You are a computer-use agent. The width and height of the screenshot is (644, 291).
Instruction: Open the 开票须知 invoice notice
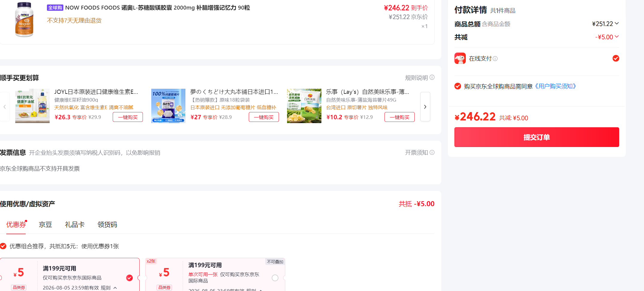click(416, 153)
